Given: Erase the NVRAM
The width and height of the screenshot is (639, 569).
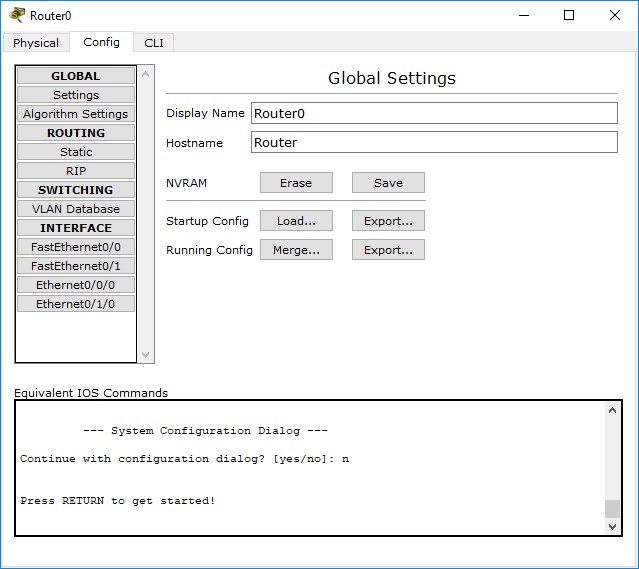Looking at the screenshot, I should [x=296, y=183].
